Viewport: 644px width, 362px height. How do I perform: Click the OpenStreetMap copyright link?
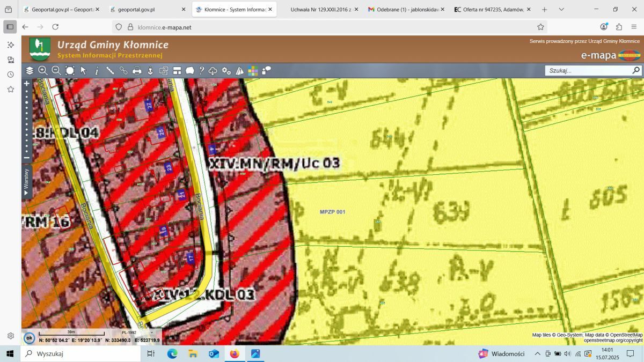coord(613,340)
